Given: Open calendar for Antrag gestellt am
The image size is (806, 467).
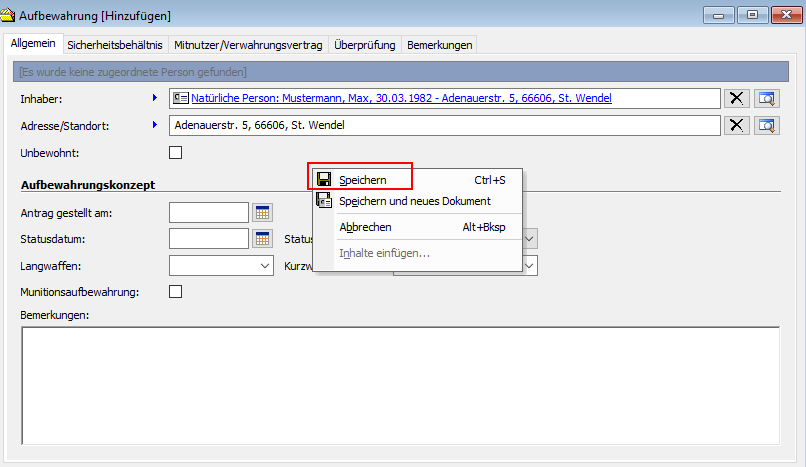Looking at the screenshot, I should pos(262,212).
